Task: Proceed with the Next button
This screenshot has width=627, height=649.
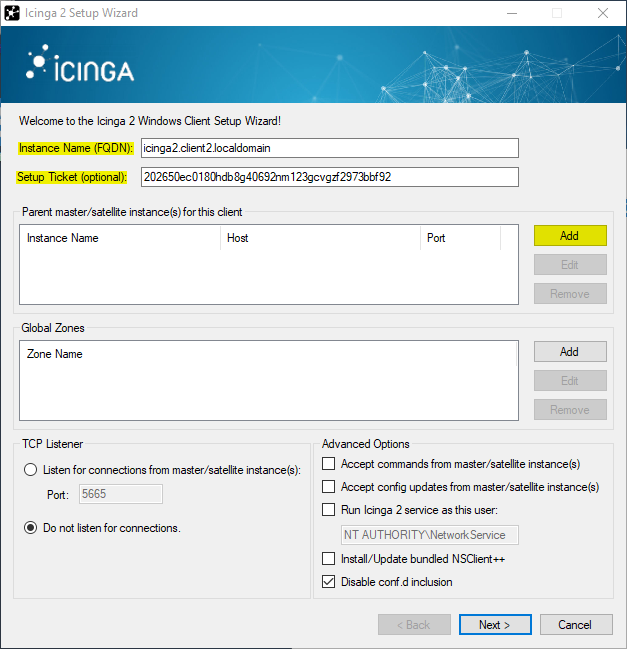Action: [x=495, y=624]
